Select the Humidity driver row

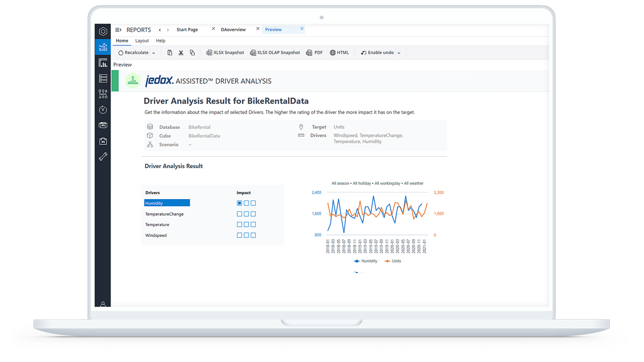pos(167,203)
